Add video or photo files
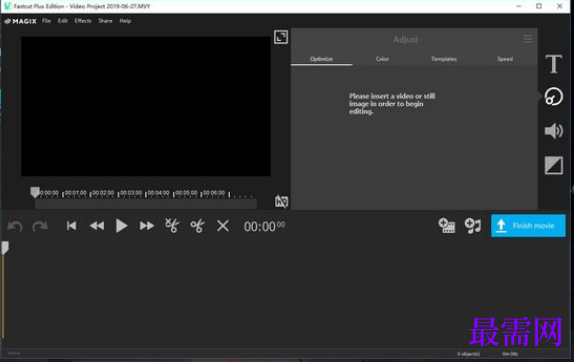Image resolution: width=581 pixels, height=363 pixels. [x=446, y=226]
